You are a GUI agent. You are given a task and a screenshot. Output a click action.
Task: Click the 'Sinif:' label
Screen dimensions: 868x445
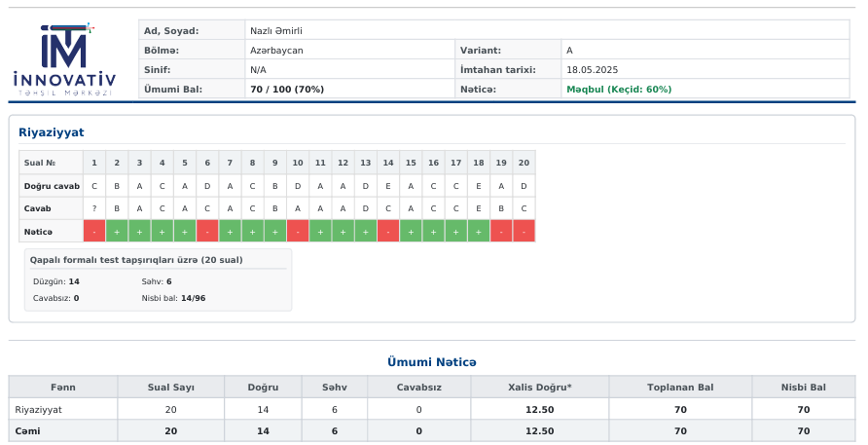coord(158,70)
